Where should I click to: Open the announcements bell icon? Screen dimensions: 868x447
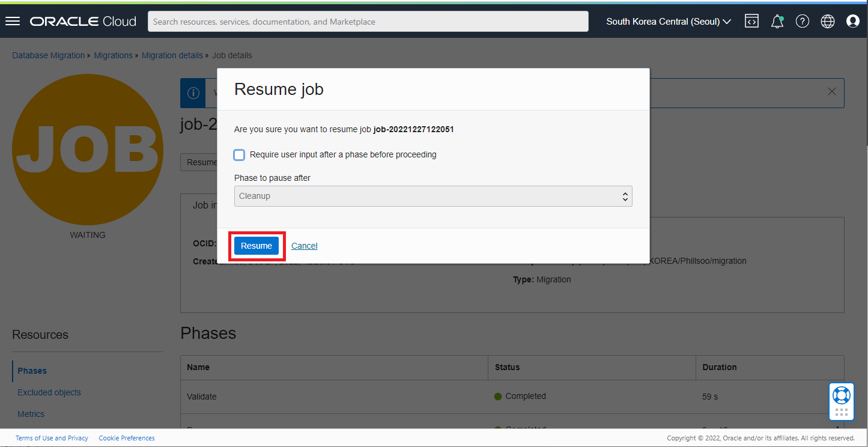777,22
